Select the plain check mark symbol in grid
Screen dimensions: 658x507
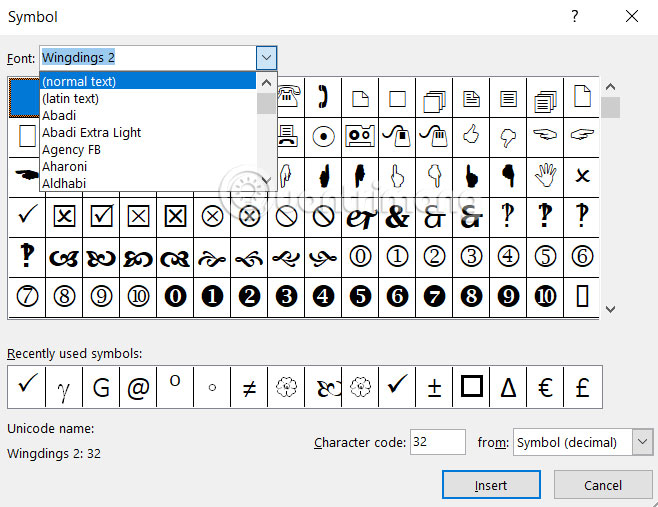[x=27, y=216]
